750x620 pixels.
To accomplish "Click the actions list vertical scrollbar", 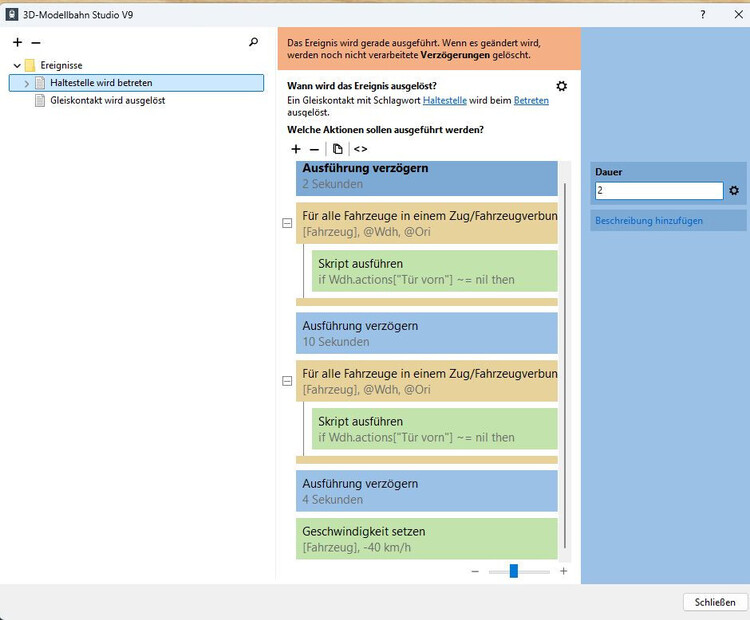I will (565, 365).
